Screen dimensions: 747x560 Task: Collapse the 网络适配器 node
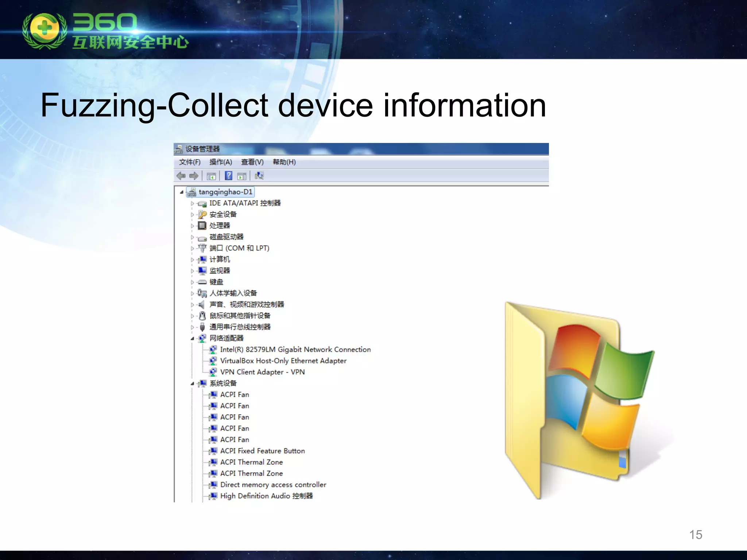[192, 339]
